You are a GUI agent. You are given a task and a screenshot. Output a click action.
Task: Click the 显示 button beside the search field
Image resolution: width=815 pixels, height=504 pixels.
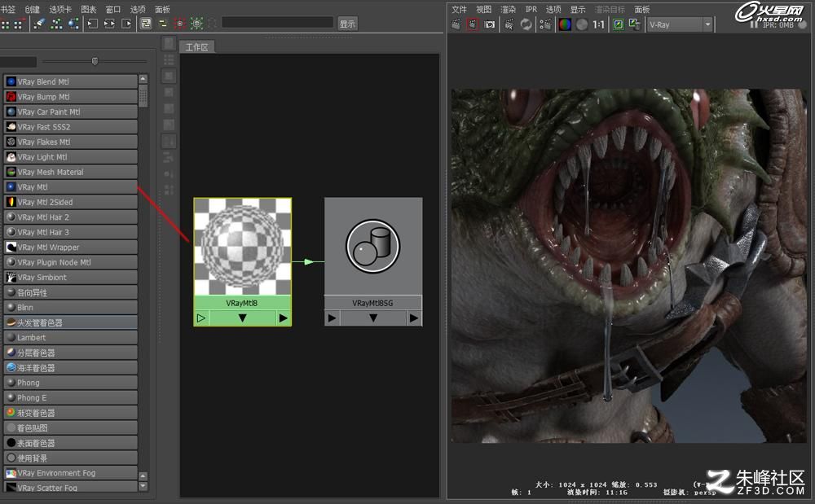click(347, 24)
